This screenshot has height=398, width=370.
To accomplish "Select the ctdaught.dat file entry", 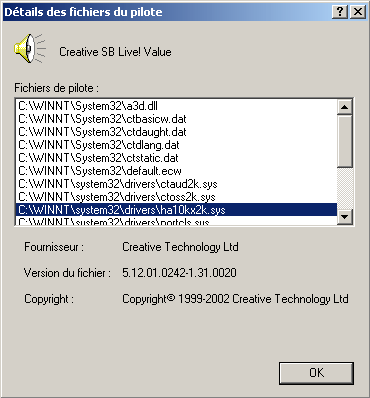I will 176,132.
